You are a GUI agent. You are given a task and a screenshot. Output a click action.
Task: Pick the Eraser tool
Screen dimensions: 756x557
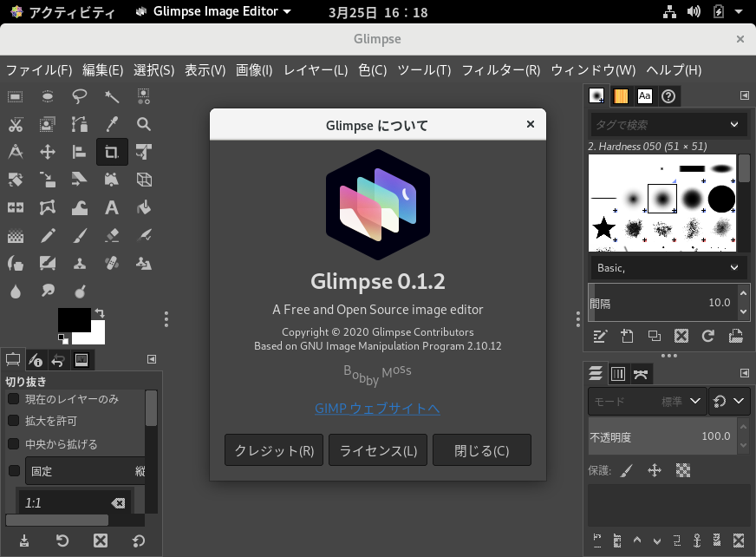click(111, 234)
